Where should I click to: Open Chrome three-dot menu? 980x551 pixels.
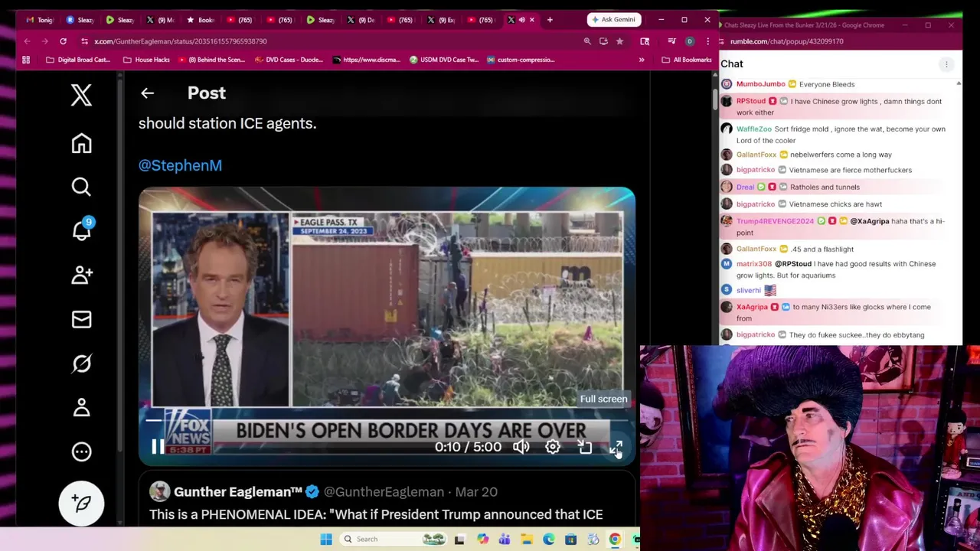click(x=707, y=41)
